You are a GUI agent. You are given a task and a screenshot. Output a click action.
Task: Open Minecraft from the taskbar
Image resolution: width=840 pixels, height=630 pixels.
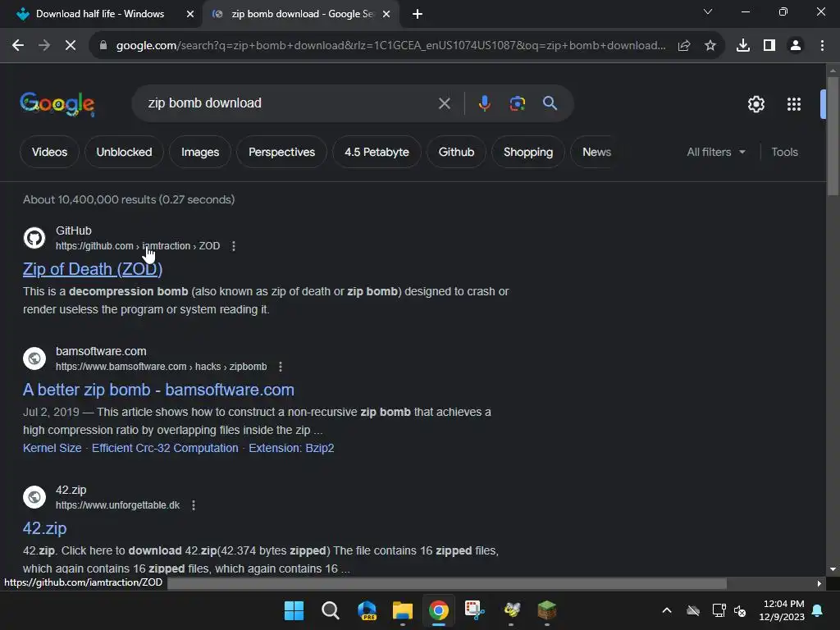(x=546, y=610)
